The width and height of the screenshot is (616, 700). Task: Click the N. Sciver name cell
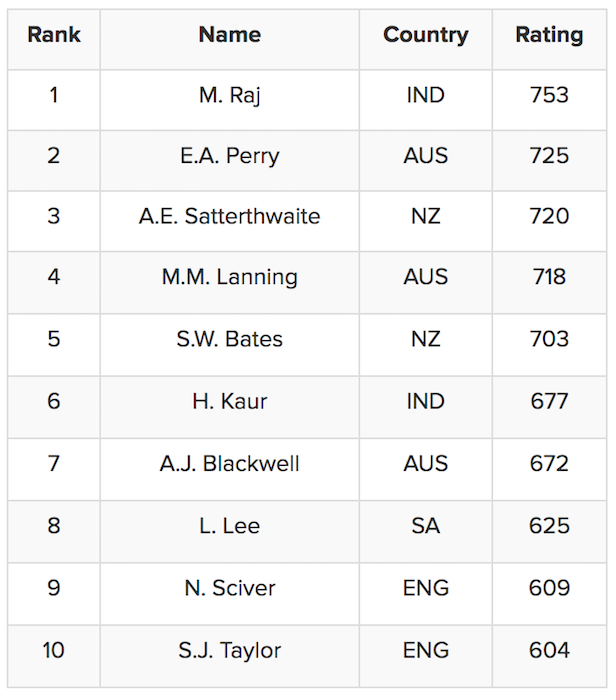230,589
